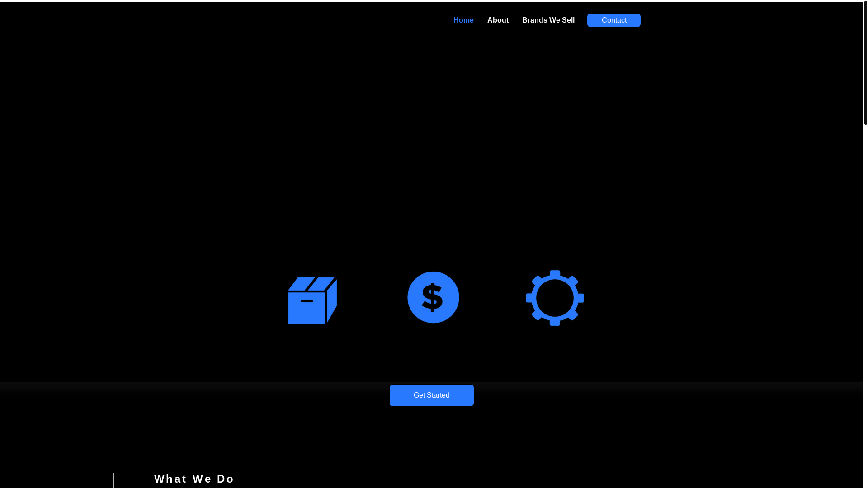The height and width of the screenshot is (488, 868).
Task: Click the blue dollar sign coin icon
Action: (x=433, y=297)
